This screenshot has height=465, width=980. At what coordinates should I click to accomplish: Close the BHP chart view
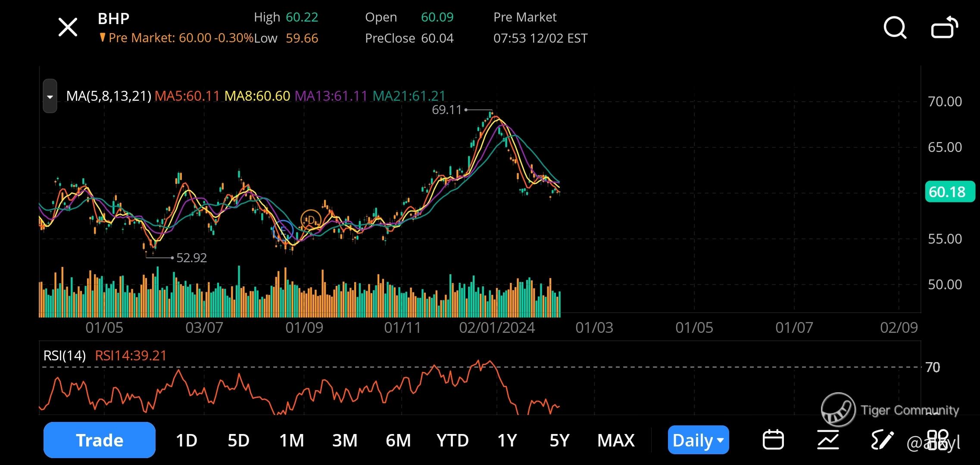pos(68,28)
